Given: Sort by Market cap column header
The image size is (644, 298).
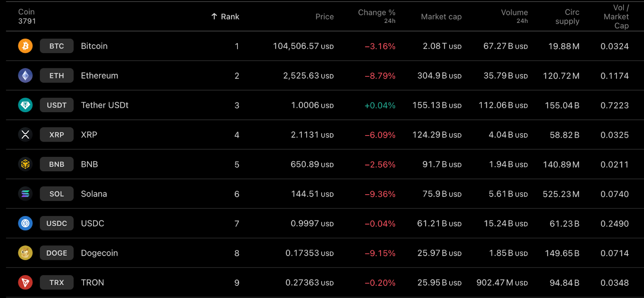Looking at the screenshot, I should click(x=441, y=16).
